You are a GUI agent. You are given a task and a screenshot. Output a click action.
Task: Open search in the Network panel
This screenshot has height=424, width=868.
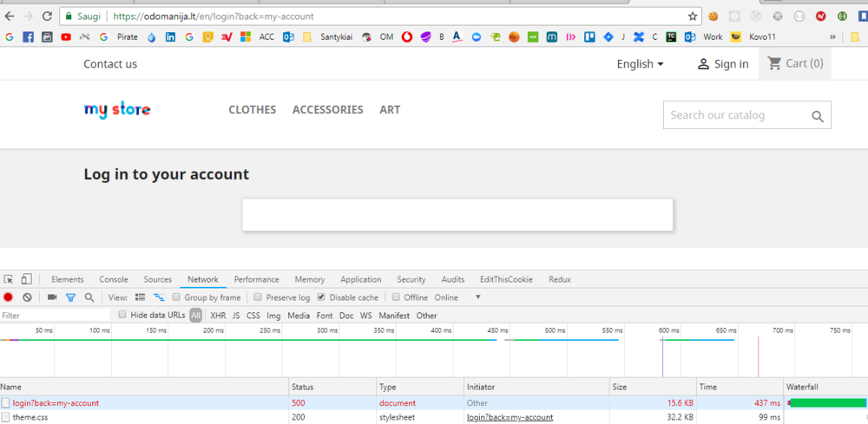(89, 297)
